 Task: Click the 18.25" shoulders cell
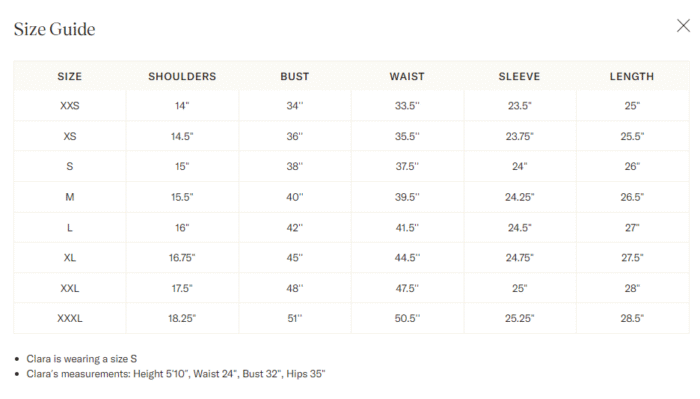[182, 318]
